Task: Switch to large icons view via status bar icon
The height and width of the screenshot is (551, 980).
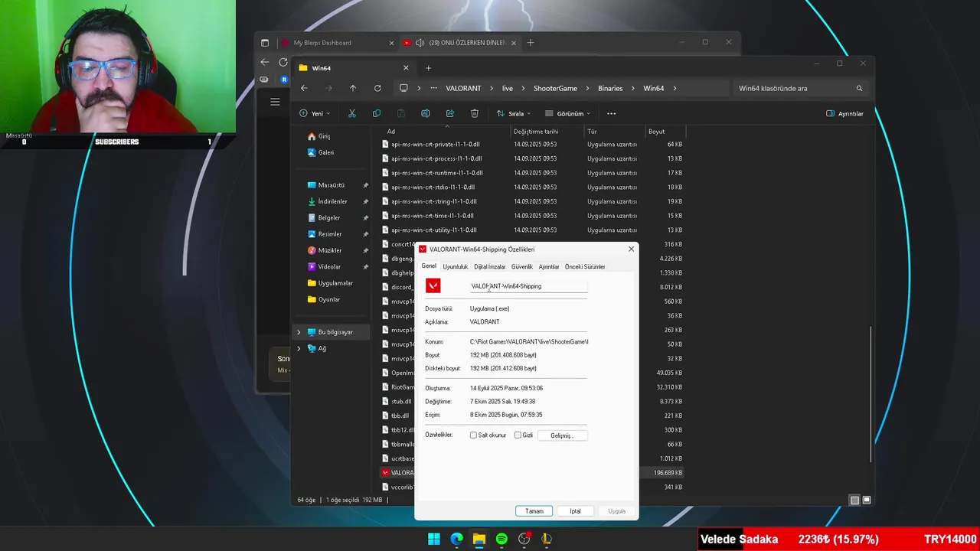Action: pos(867,500)
